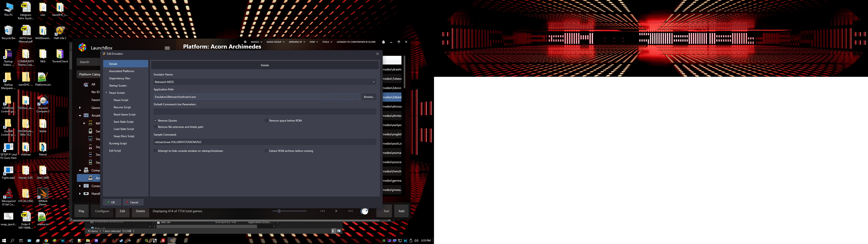Enable Remove file extension and folder path
This screenshot has width=868, height=244.
(x=155, y=127)
